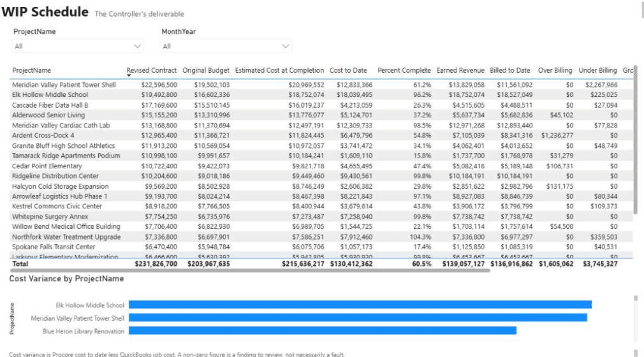Click the Earned Revenue column header
Viewport: 644px width, 357px height.
[x=460, y=70]
